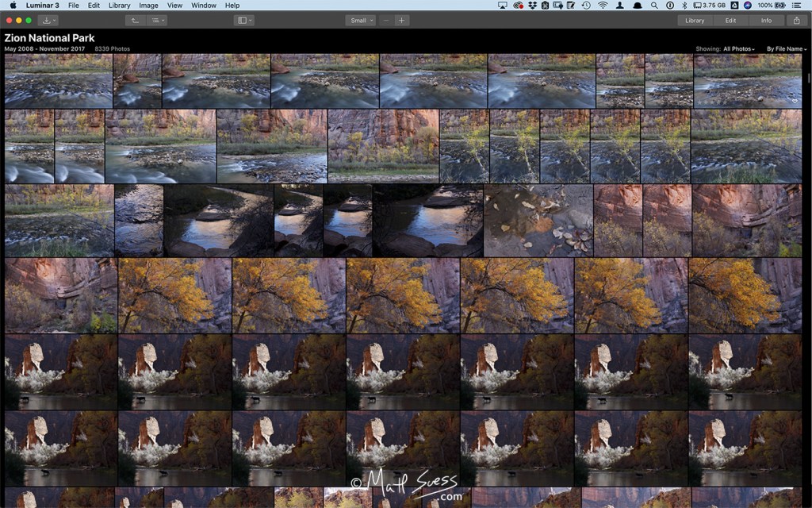
Task: Open Spotlight search in menu bar
Action: (653, 6)
